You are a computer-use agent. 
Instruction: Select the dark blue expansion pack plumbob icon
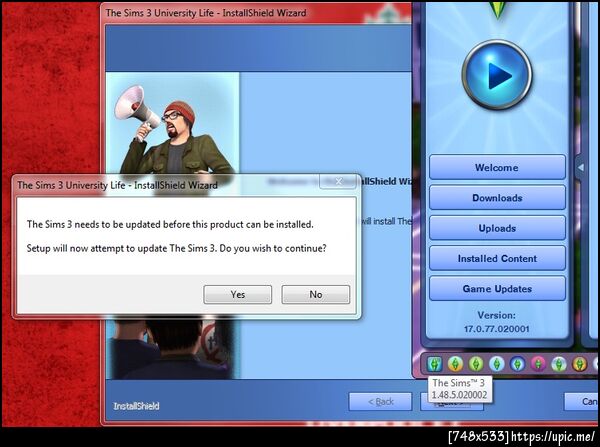pos(517,364)
